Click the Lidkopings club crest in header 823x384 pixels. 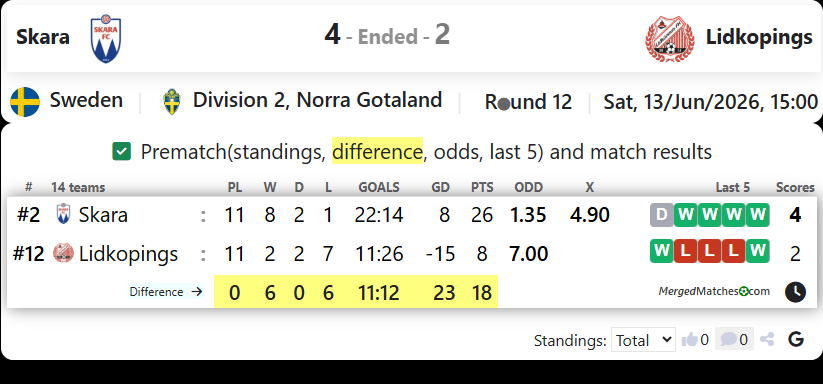pyautogui.click(x=669, y=39)
